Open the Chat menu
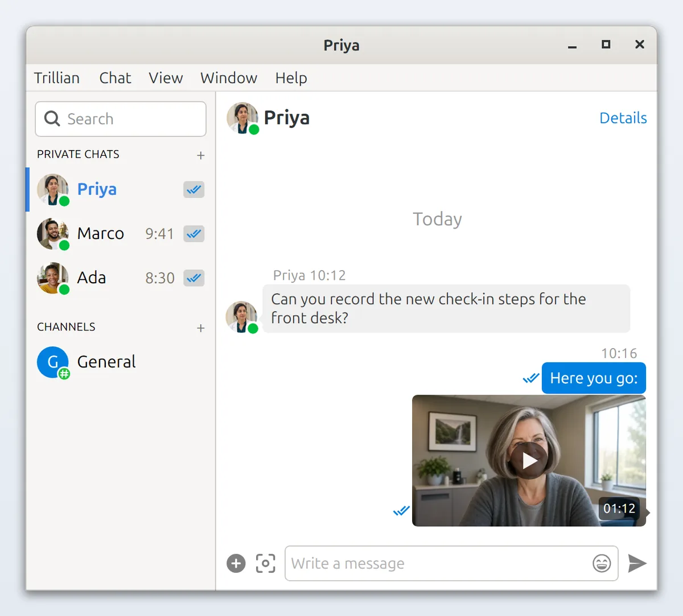The height and width of the screenshot is (616, 683). (115, 78)
